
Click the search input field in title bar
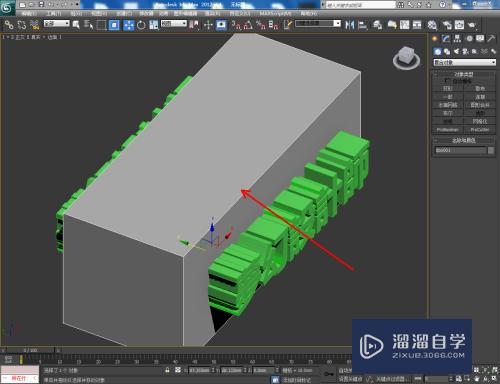[360, 5]
